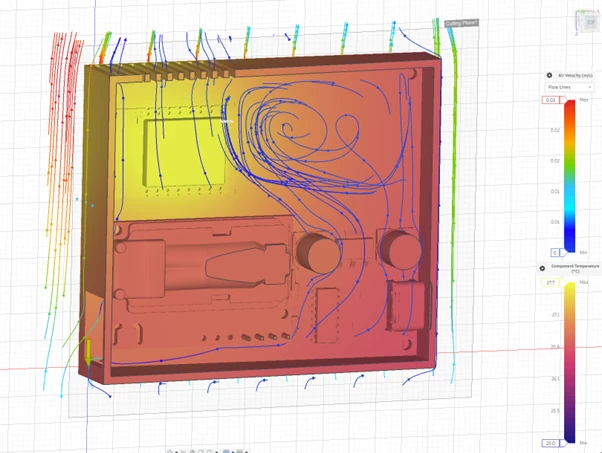Edit Component Temperature min value 25.0
This screenshot has height=453, width=602.
tap(551, 443)
